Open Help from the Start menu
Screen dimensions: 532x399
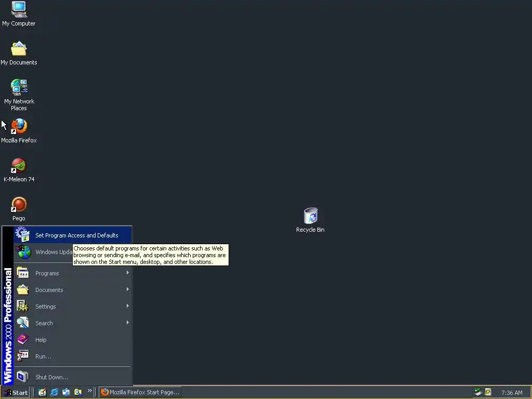pyautogui.click(x=73, y=340)
